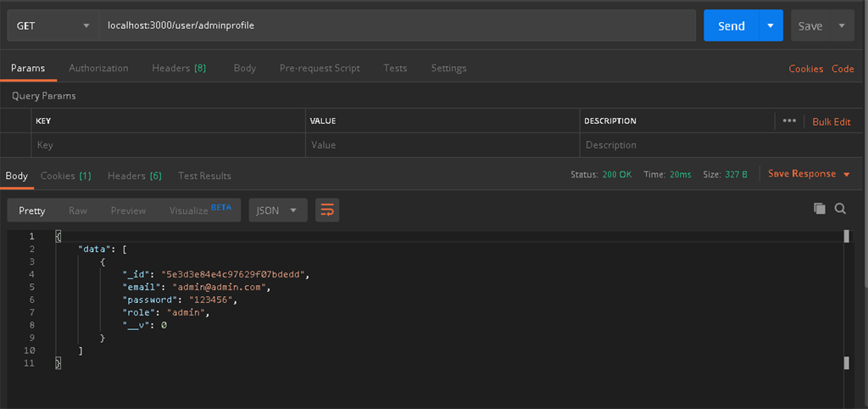
Task: Click the Bulk Edit link
Action: click(831, 122)
